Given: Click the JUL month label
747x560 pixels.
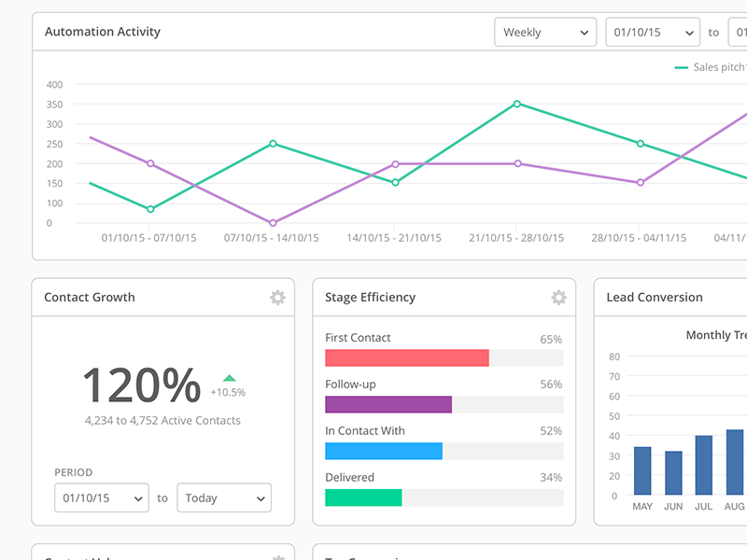Looking at the screenshot, I should click(704, 507).
